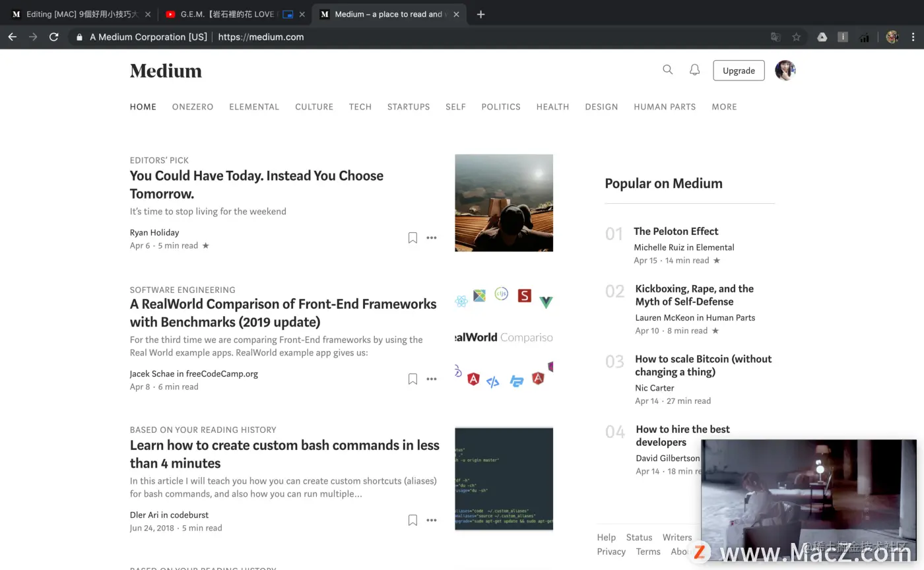Open 'How to scale Bitcoin' popular article
This screenshot has width=924, height=570.
pos(704,365)
